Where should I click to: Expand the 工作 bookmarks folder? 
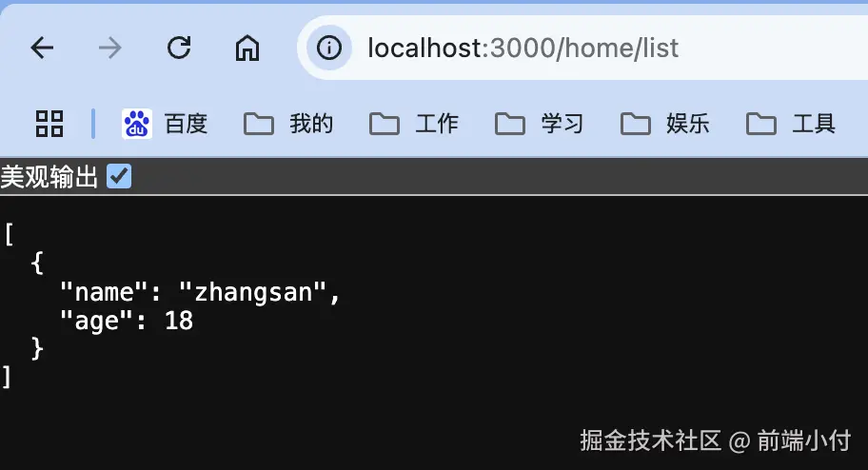click(414, 124)
